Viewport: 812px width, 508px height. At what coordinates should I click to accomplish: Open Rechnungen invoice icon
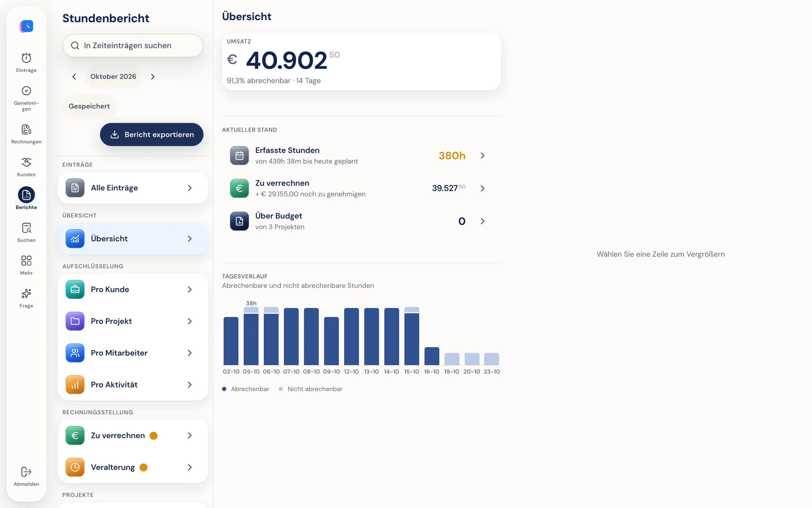(x=26, y=129)
